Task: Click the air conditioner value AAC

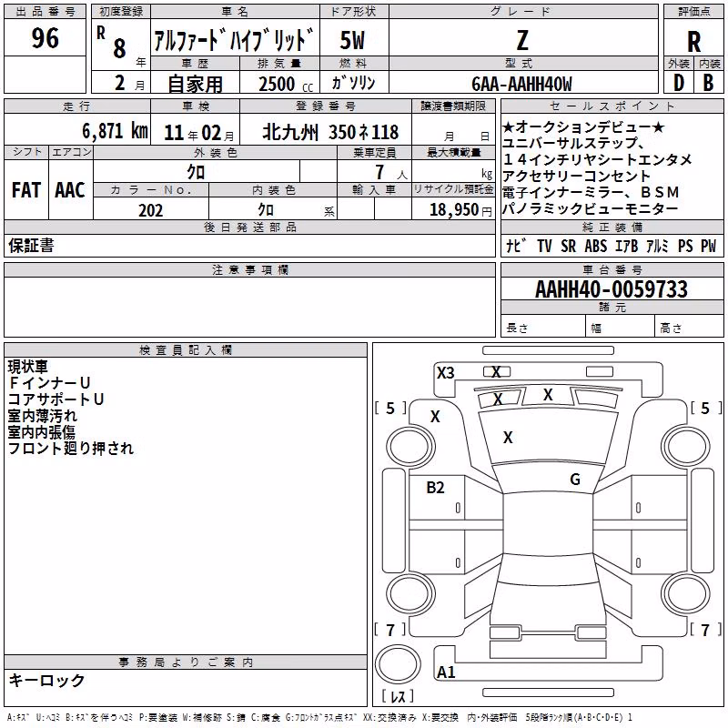Action: pyautogui.click(x=70, y=190)
